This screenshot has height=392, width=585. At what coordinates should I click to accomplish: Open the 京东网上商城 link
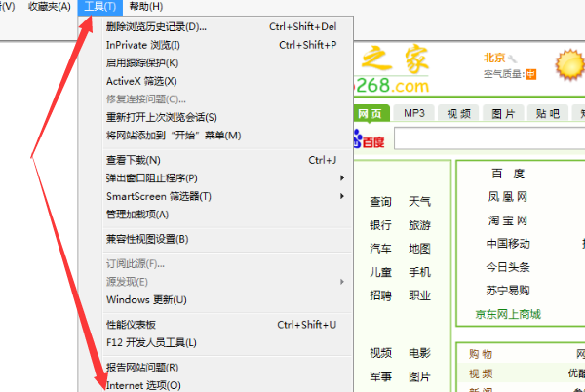[x=508, y=314]
